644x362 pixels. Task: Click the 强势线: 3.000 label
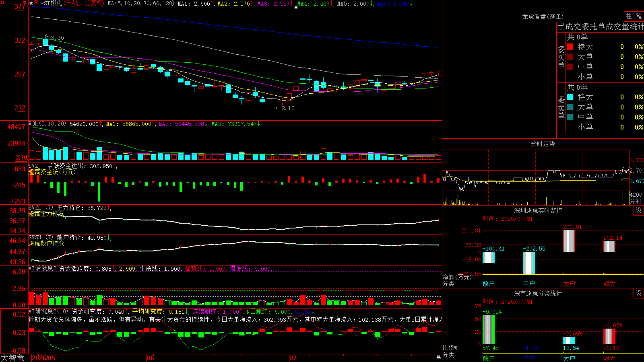tap(206, 269)
